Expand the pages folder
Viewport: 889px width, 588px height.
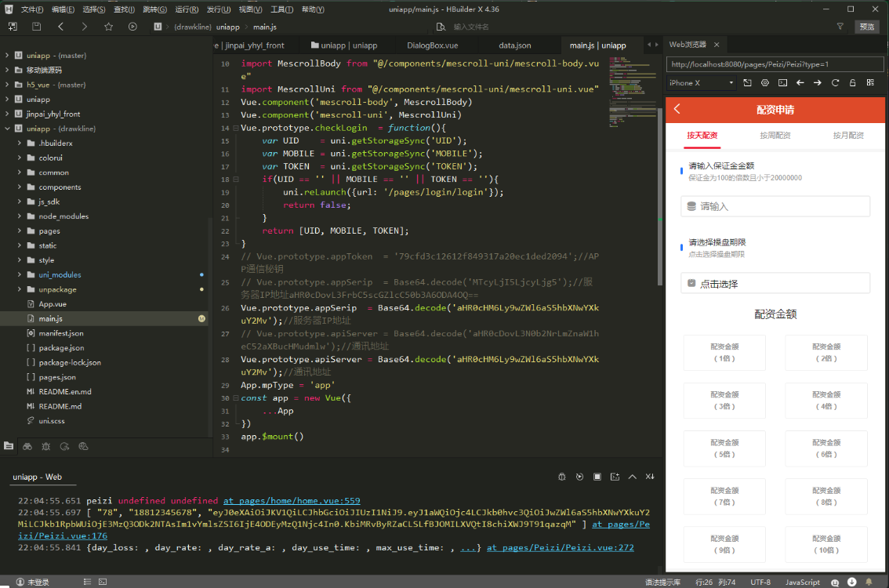point(20,230)
